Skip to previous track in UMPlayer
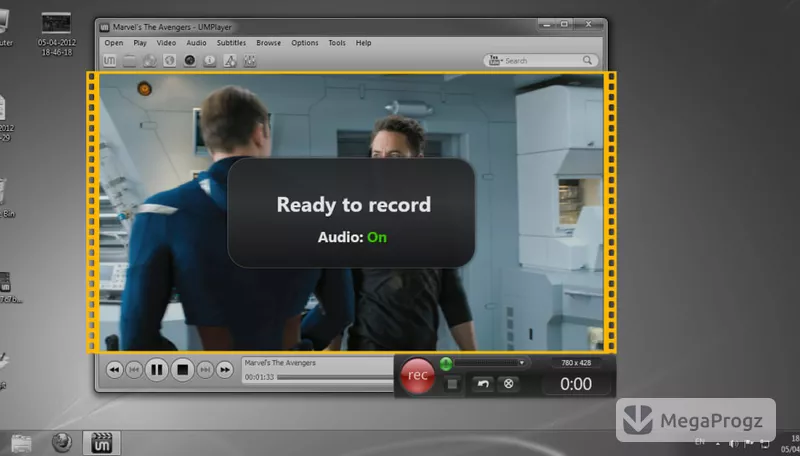 click(134, 370)
